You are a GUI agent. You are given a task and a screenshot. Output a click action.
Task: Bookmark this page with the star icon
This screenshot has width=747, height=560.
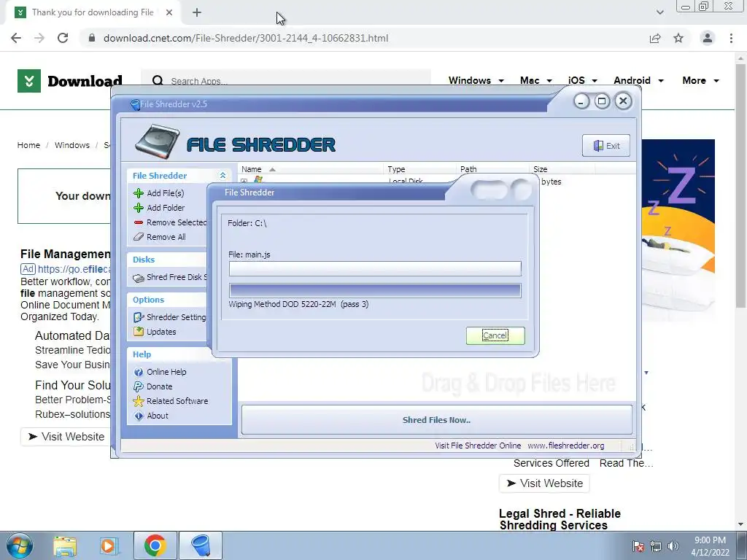click(678, 38)
